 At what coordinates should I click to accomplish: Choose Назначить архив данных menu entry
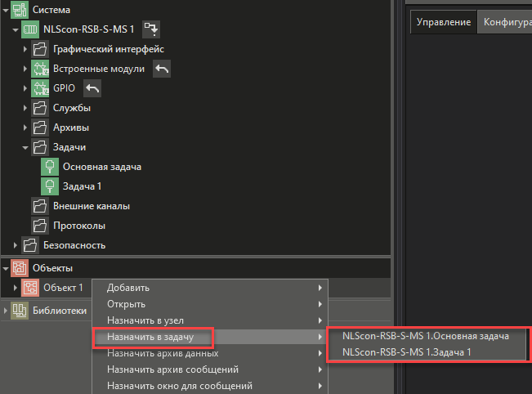pos(210,353)
